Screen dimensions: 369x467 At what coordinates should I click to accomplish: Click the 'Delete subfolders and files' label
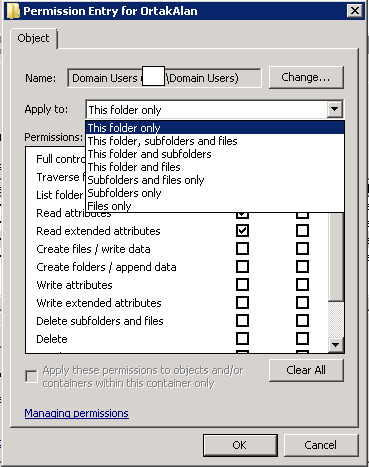click(100, 321)
